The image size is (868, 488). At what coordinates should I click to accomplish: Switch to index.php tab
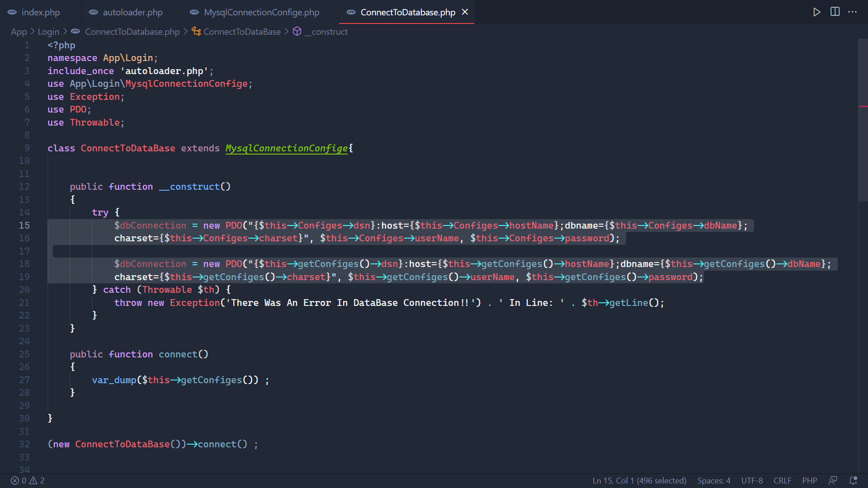(x=41, y=12)
